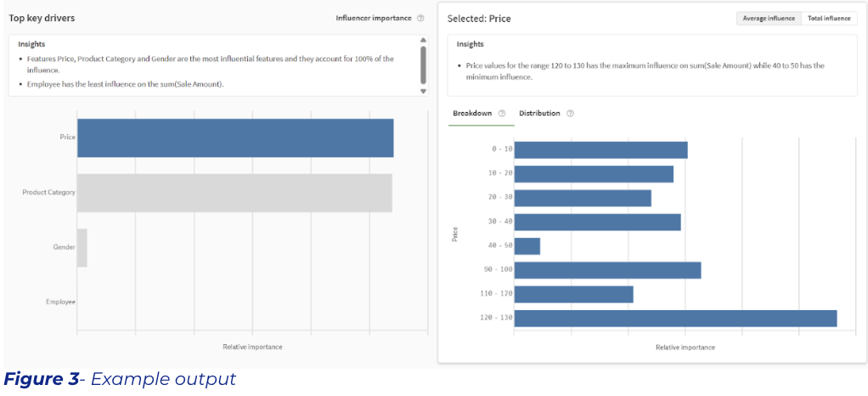Click the help icon beside Breakdown tab
The height and width of the screenshot is (396, 868).
[502, 114]
